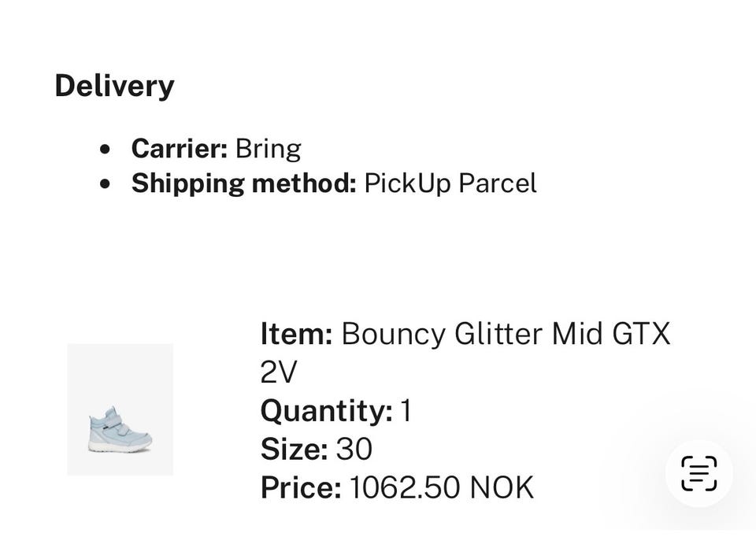Click the Delivery heading
Screen dimensions: 756x559
(x=114, y=86)
